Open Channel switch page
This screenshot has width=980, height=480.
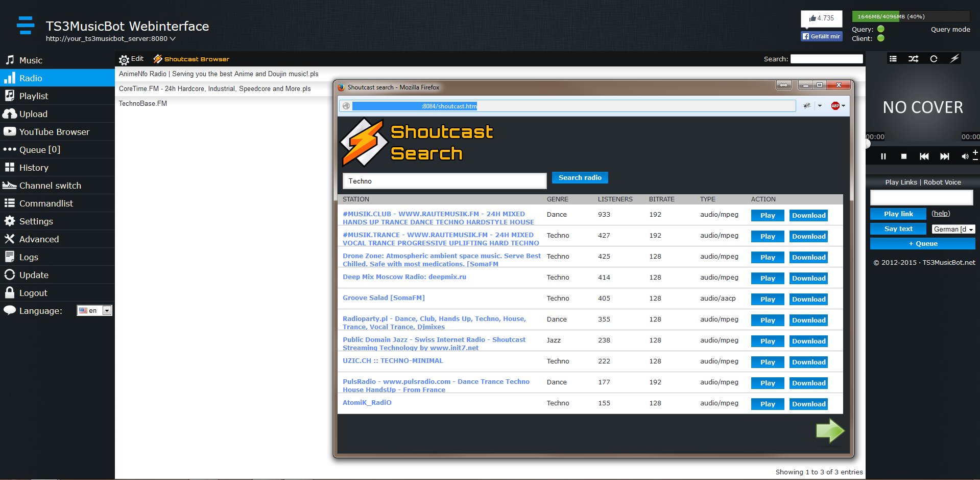57,185
